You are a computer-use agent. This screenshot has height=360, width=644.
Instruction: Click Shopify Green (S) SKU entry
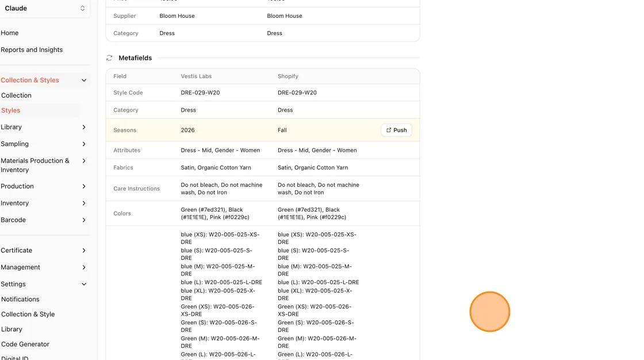coord(316,326)
